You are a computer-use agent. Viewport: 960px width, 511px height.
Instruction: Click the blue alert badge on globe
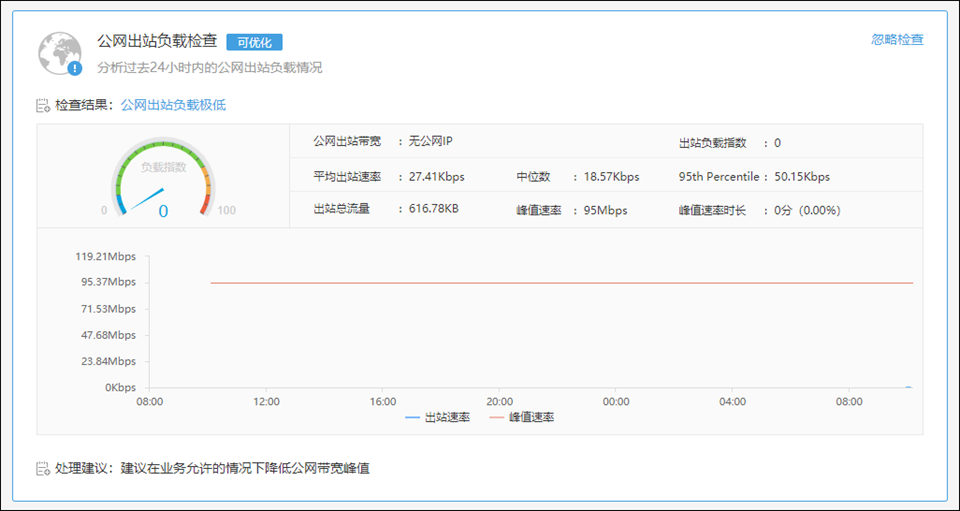click(75, 68)
